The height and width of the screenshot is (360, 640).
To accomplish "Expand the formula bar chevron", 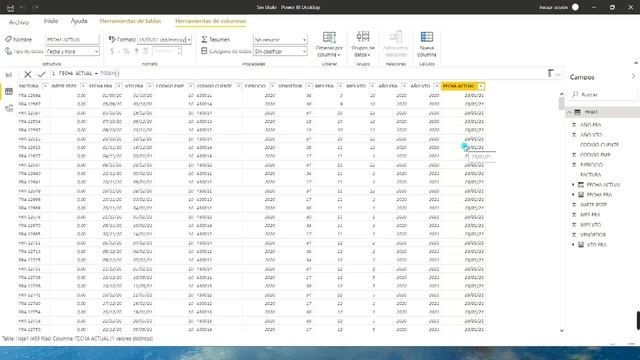I will pos(558,74).
